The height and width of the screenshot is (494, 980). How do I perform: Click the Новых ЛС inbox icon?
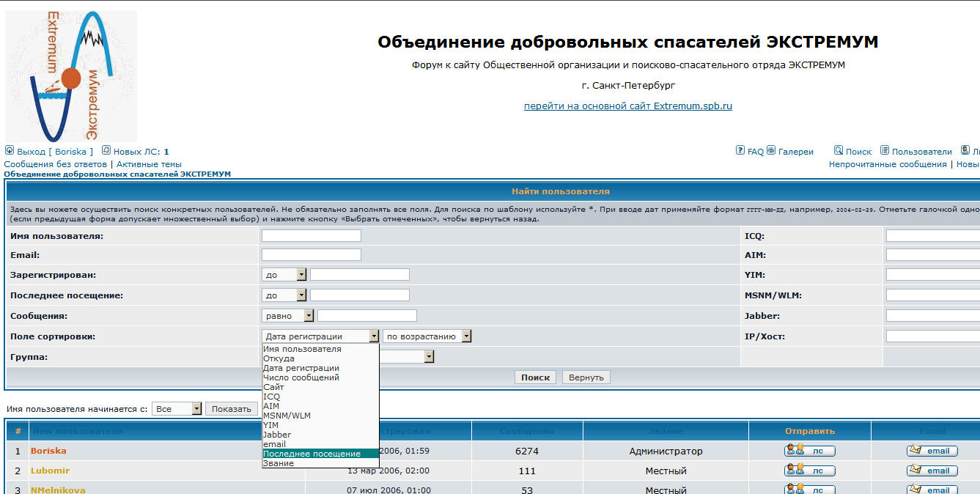click(106, 150)
